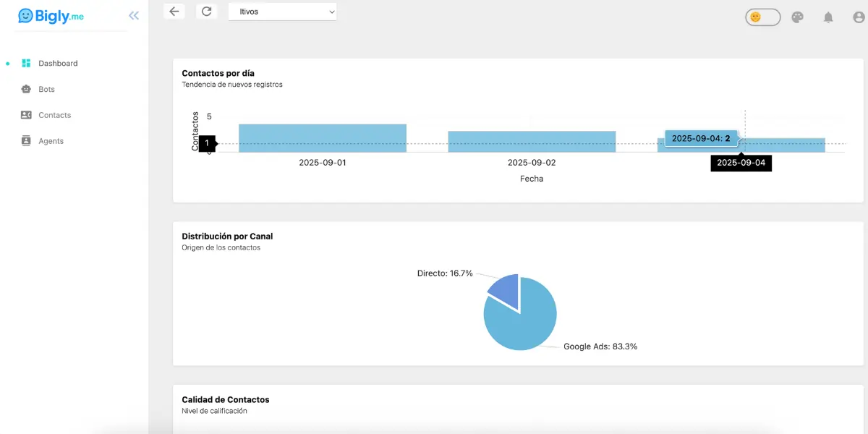Go back with the left arrow button
868x434 pixels.
174,12
